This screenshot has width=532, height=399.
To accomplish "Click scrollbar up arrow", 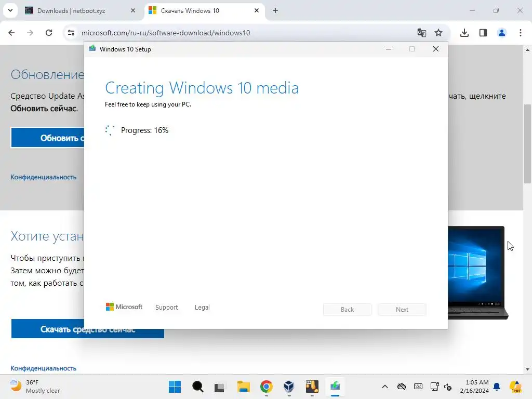I will click(x=527, y=50).
